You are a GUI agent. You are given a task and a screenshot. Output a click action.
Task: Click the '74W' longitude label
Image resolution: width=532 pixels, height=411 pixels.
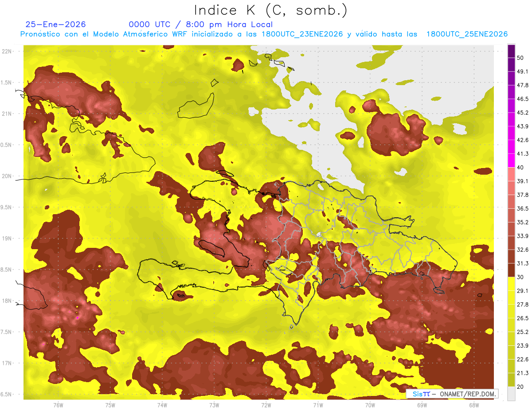click(x=162, y=405)
